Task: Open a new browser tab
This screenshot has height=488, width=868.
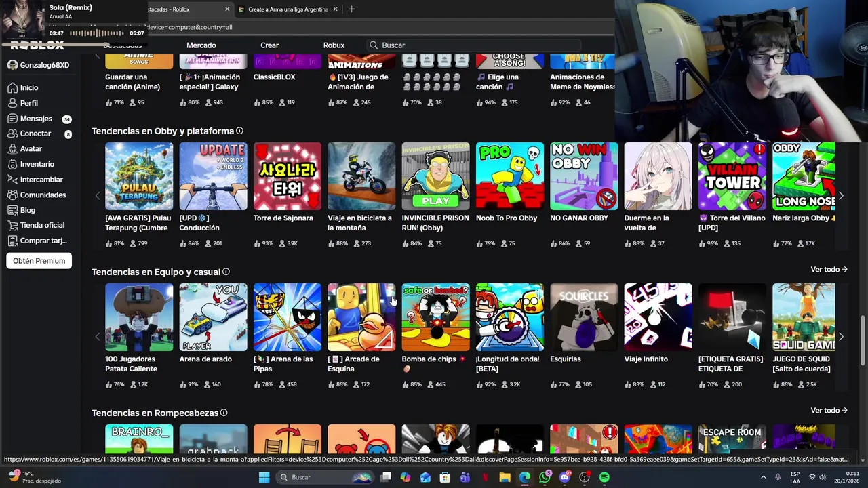Action: coord(351,9)
